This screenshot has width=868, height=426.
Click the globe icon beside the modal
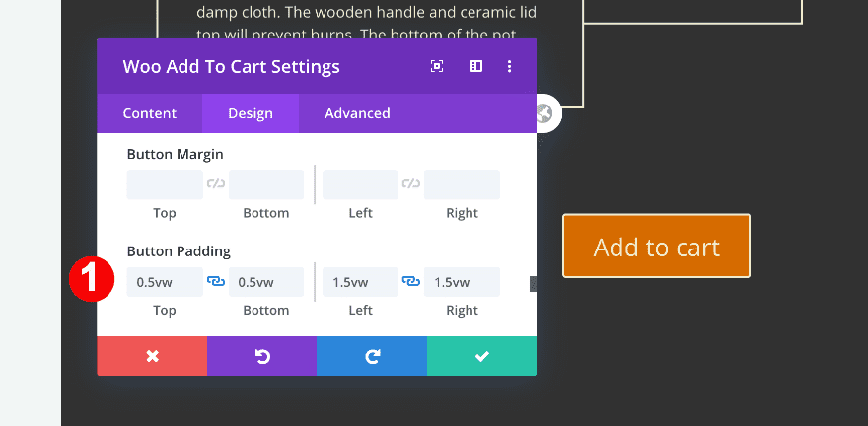click(x=544, y=113)
